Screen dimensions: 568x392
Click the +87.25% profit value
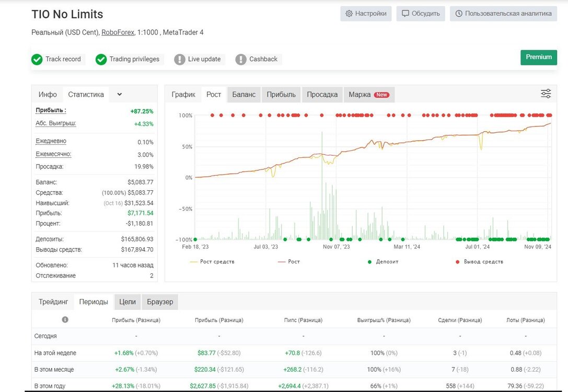click(142, 111)
